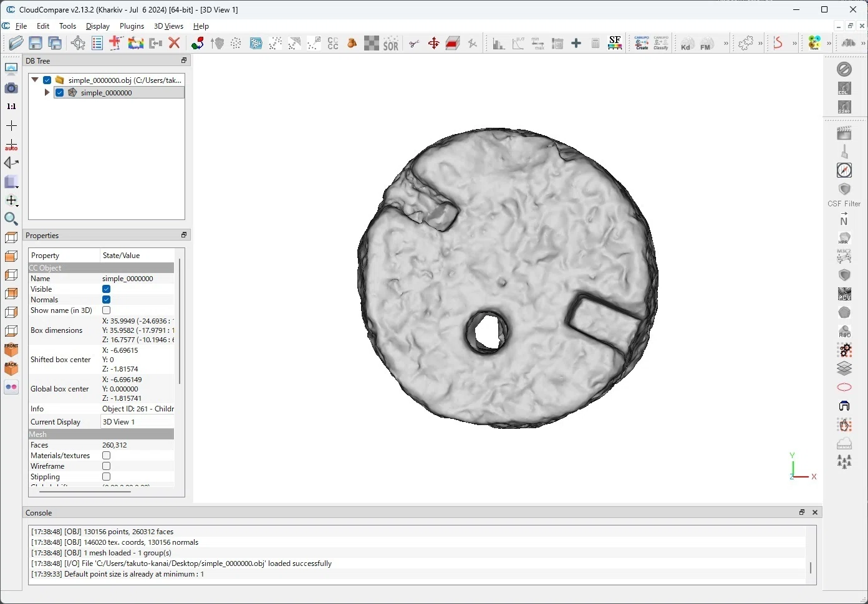
Task: Enable Show name (in 3D) checkbox
Action: [x=107, y=310]
